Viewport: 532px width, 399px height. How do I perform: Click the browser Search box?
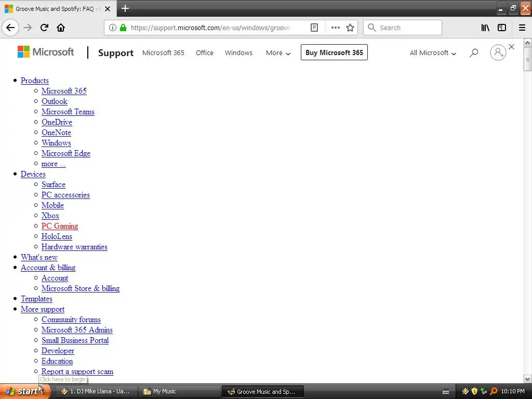[x=403, y=28]
